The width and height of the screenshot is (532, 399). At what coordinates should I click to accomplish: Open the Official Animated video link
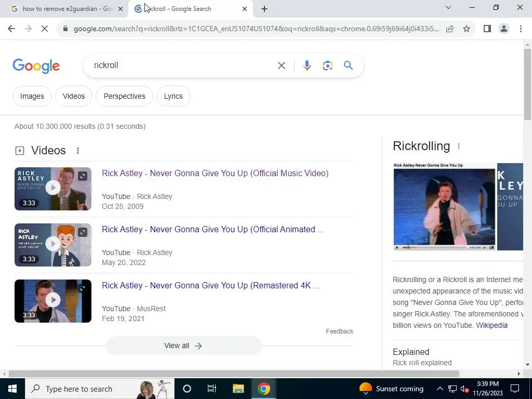point(213,229)
